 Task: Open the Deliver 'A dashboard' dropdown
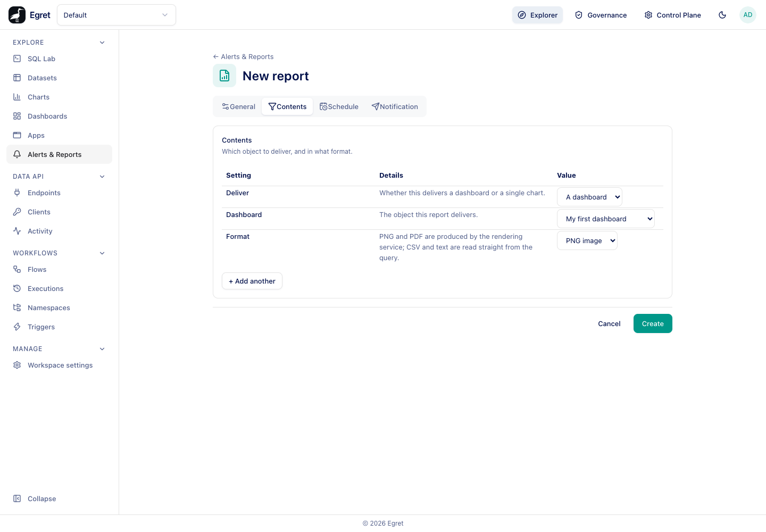[x=589, y=197]
